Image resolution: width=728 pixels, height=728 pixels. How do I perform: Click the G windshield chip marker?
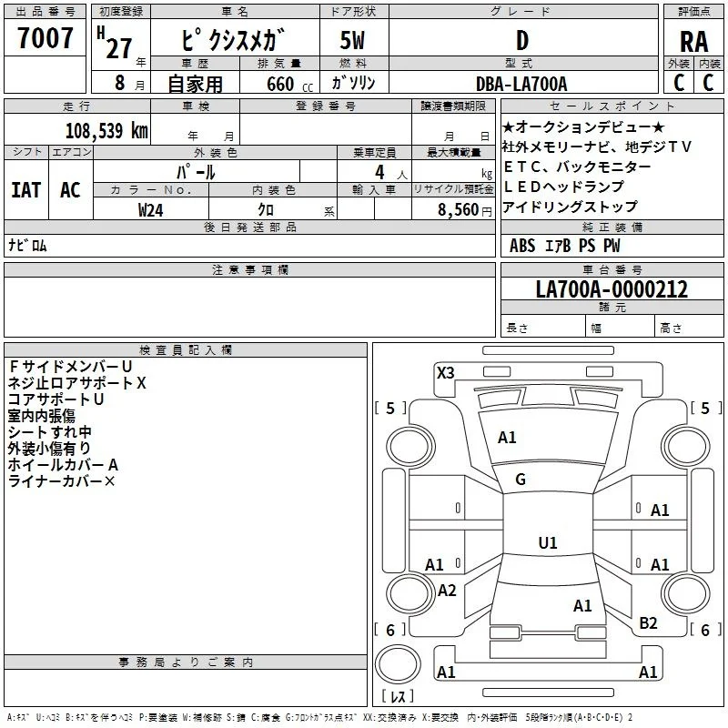point(521,480)
